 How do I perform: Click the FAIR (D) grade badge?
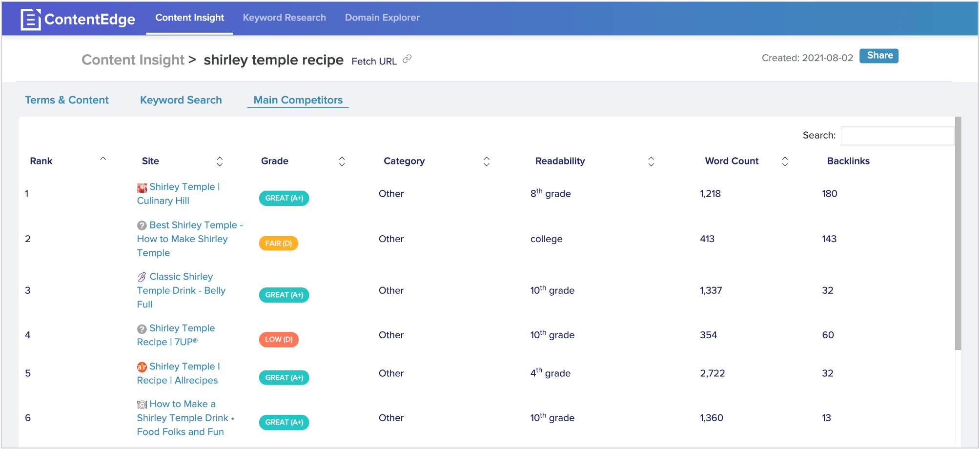pos(278,244)
